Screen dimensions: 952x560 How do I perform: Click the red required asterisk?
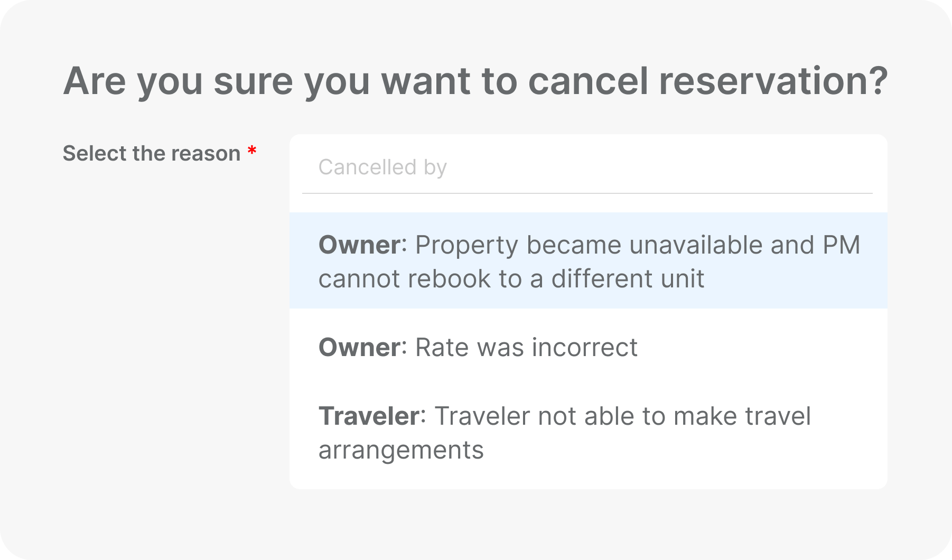click(x=252, y=152)
